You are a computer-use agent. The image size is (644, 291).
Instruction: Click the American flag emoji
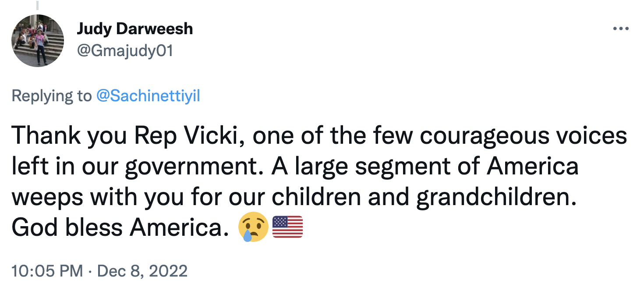pos(287,227)
